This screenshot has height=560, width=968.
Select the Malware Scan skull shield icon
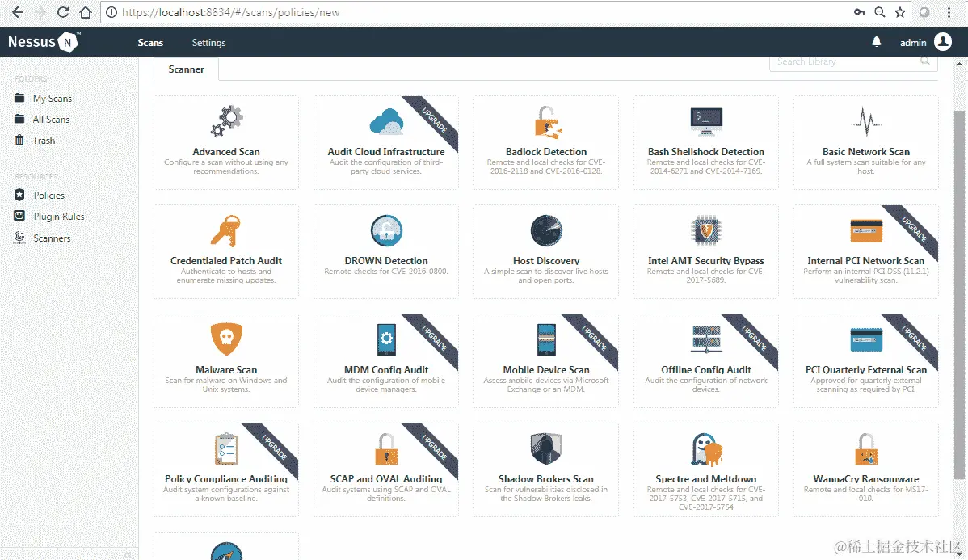click(226, 339)
